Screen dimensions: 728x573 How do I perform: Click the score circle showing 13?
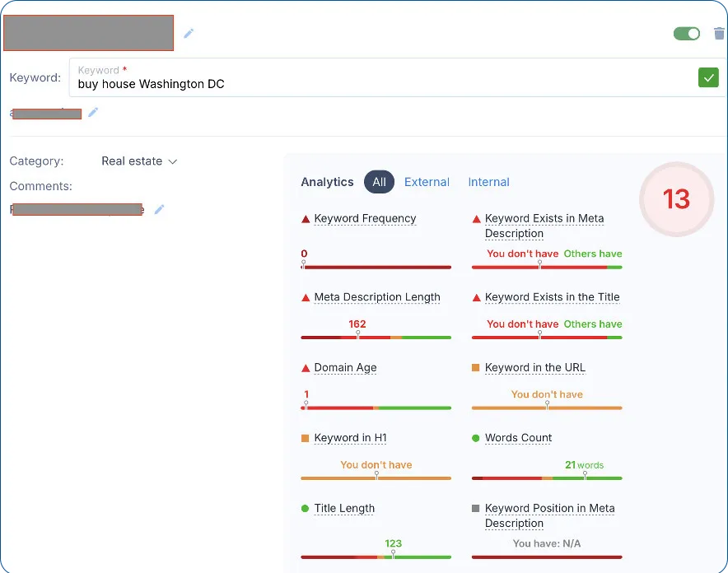click(676, 199)
